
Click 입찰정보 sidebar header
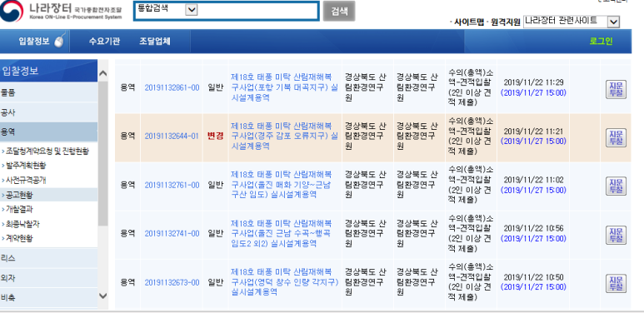49,71
